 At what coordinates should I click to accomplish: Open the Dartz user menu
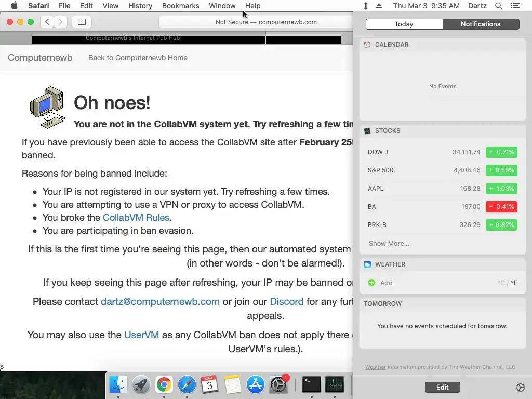point(477,6)
